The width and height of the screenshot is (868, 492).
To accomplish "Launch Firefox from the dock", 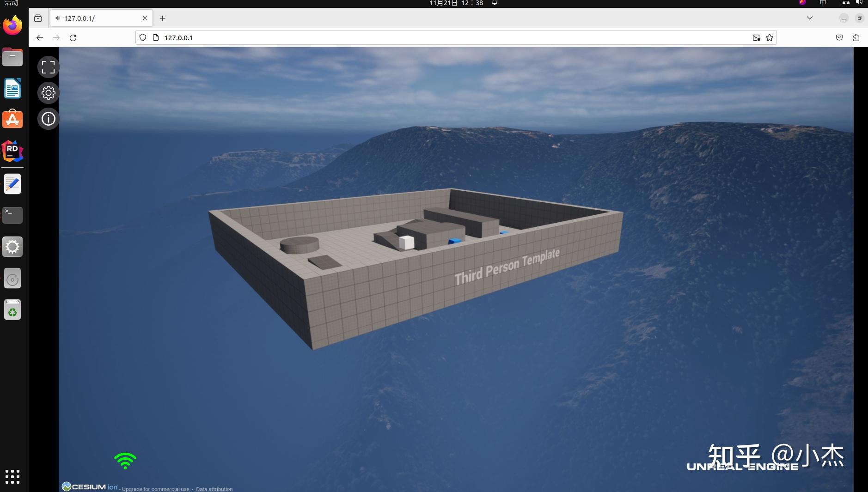I will [12, 25].
